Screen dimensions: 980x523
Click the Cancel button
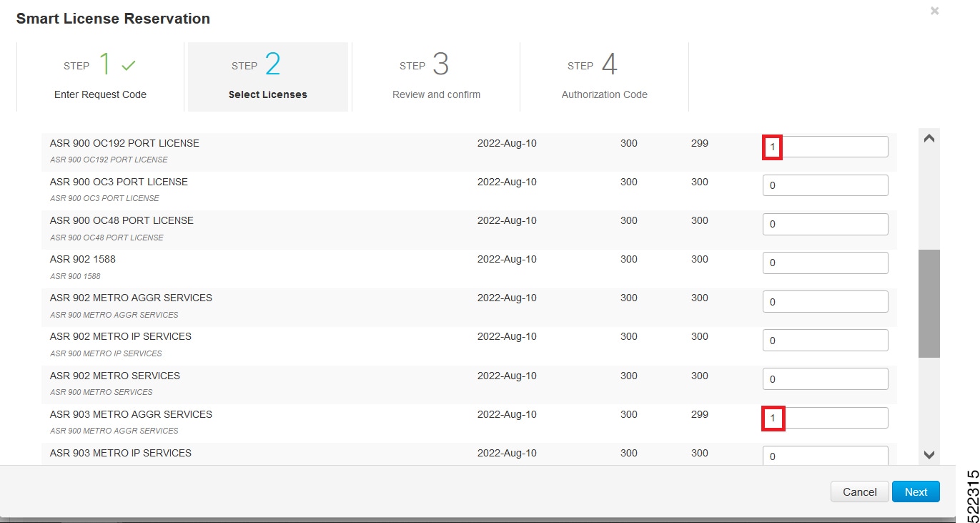[x=859, y=492]
